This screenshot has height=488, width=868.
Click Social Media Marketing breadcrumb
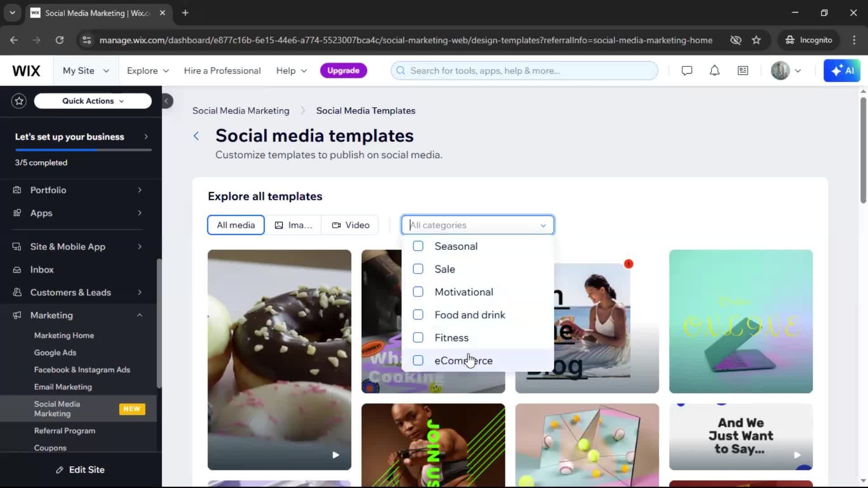coord(241,111)
